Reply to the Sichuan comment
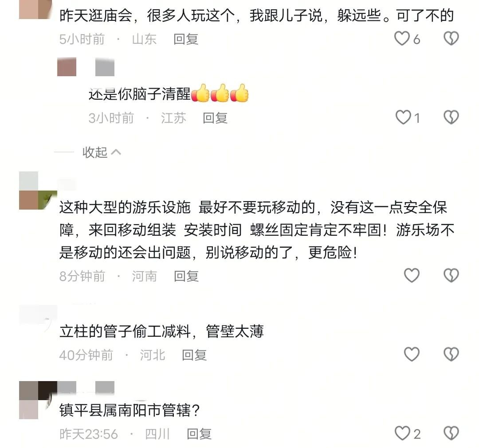 (x=199, y=434)
